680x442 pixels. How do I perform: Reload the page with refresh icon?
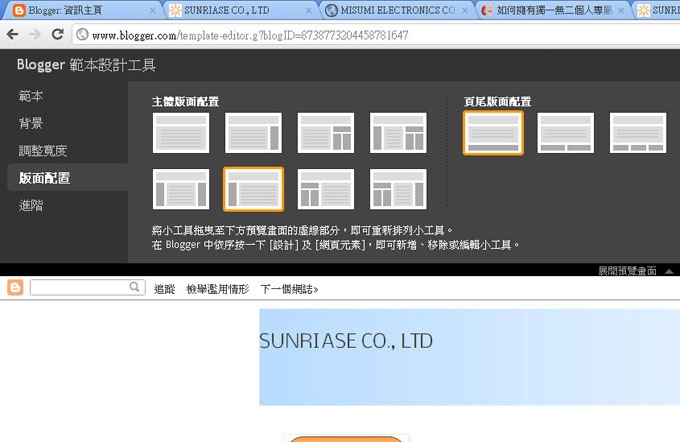(x=57, y=34)
